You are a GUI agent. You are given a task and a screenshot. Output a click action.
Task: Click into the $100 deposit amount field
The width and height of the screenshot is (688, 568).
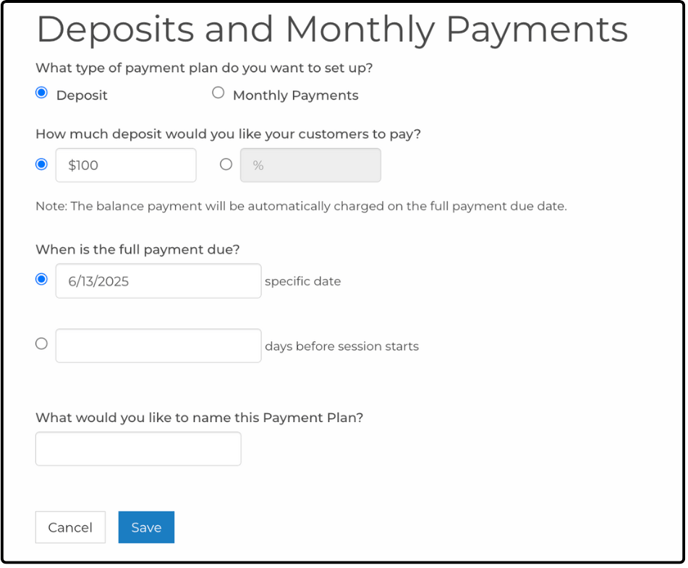[126, 165]
